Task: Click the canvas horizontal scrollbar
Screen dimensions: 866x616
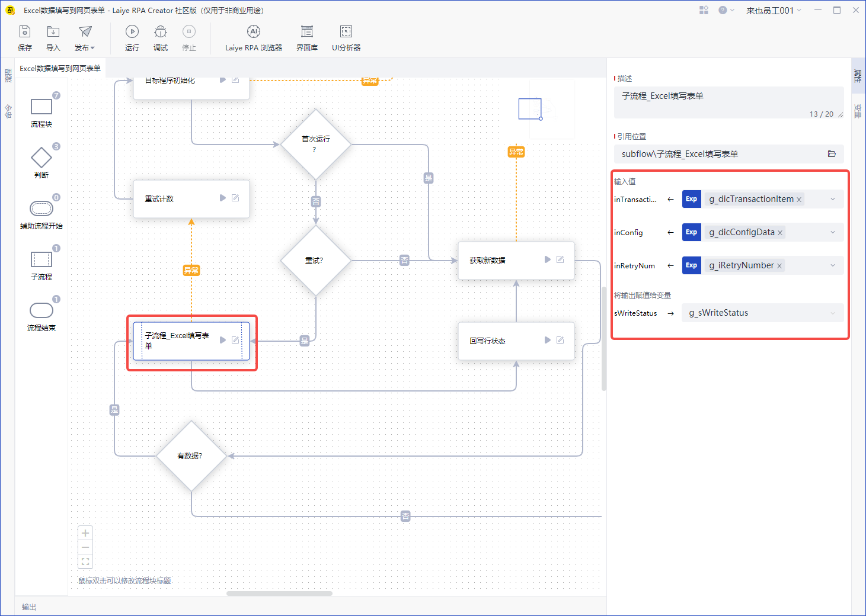Action: point(279,593)
